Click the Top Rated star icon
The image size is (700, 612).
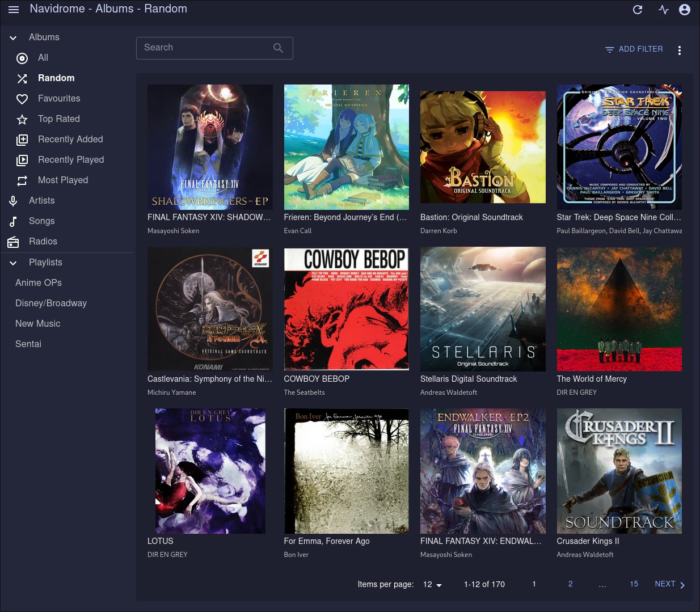point(22,120)
